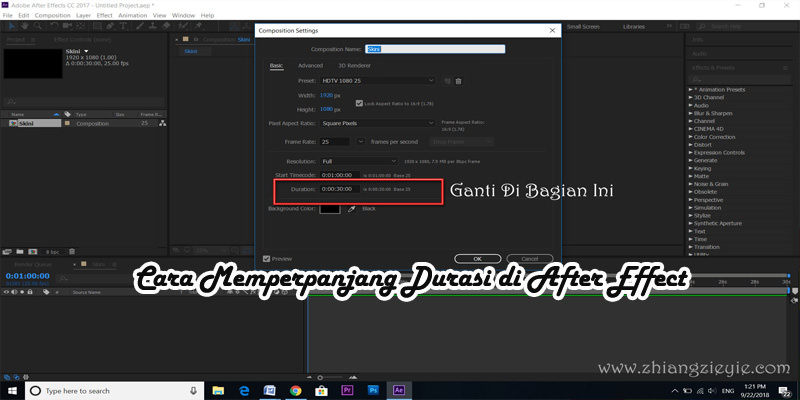This screenshot has width=800, height=400.
Task: Open Google Chrome from taskbar
Action: coord(295,391)
